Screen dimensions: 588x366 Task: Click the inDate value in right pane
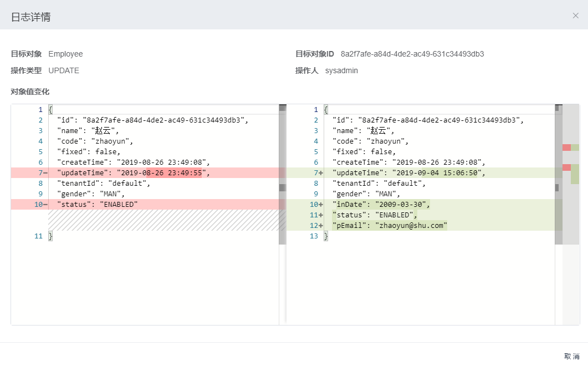401,205
